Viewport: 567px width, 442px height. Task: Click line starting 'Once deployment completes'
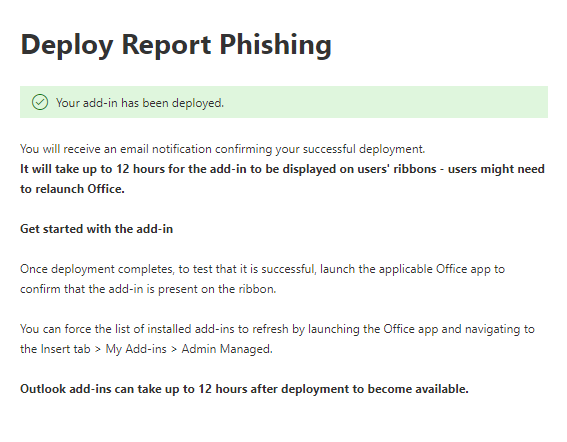[262, 269]
